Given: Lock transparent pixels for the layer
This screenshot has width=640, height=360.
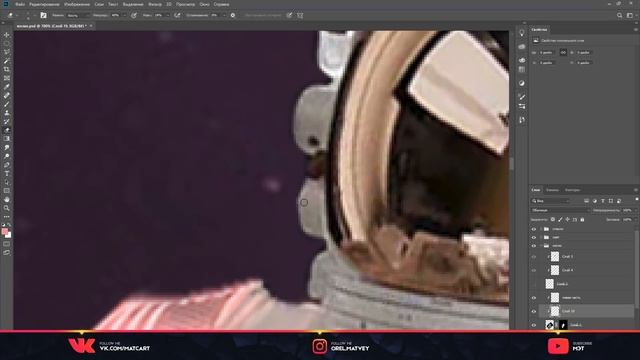Looking at the screenshot, I should [553, 220].
